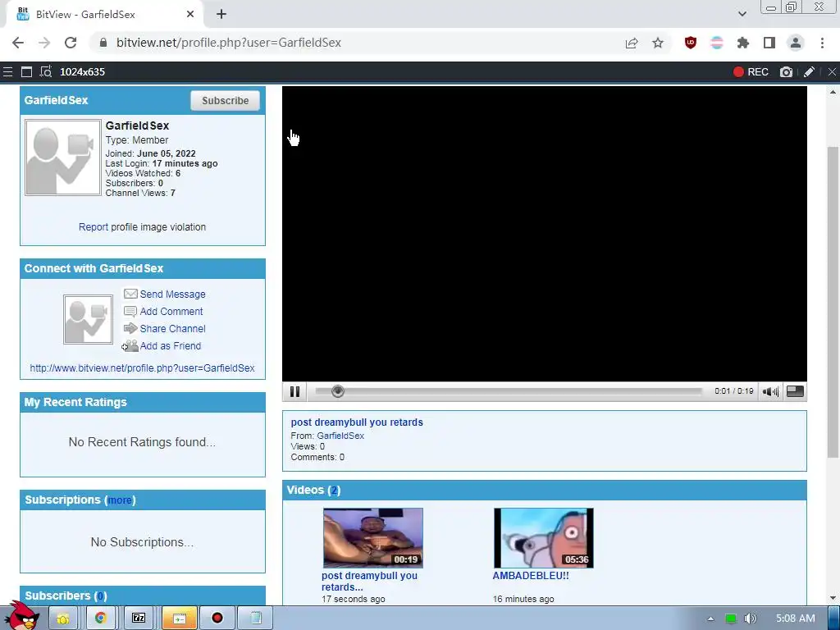The height and width of the screenshot is (630, 840).
Task: Open the Chrome profile avatar icon
Action: (x=796, y=43)
